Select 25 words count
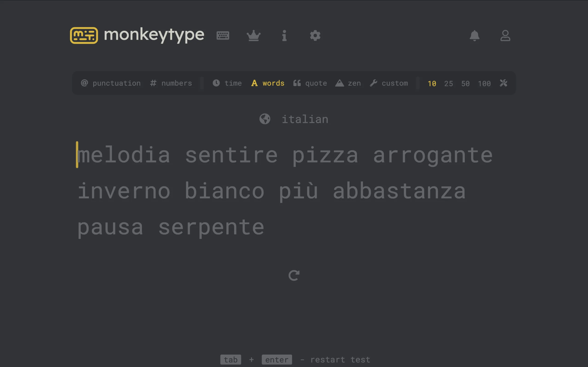 pyautogui.click(x=449, y=83)
